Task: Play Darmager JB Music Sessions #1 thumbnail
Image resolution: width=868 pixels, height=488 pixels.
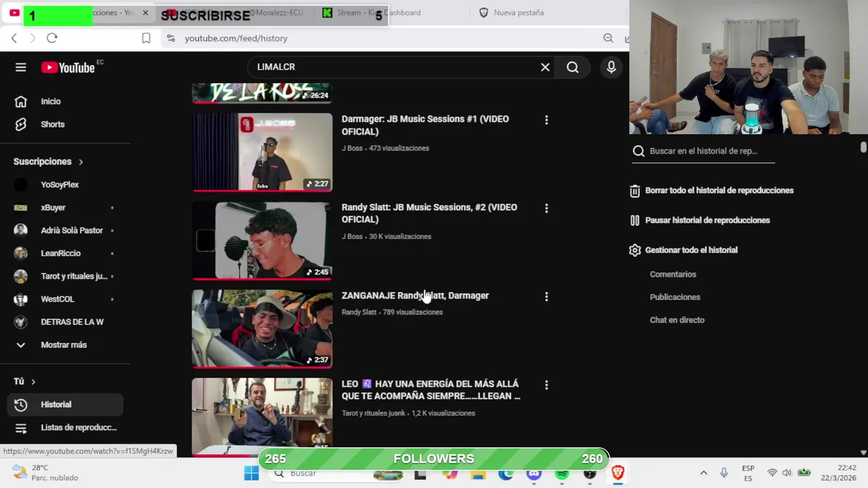Action: pos(262,152)
